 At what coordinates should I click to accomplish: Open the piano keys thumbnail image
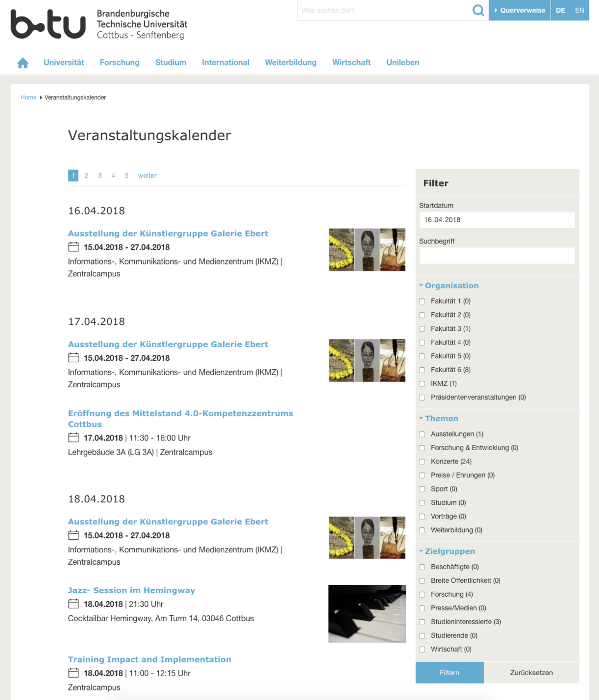(367, 613)
